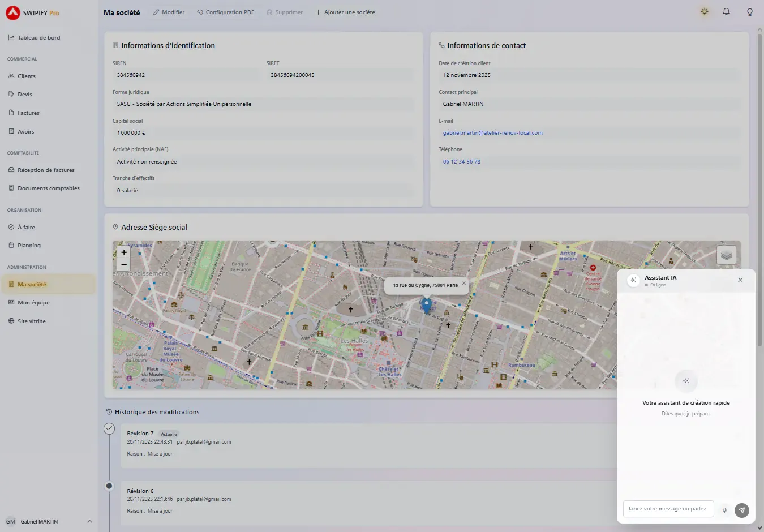
Task: Open the map layer switcher icon
Action: point(726,255)
